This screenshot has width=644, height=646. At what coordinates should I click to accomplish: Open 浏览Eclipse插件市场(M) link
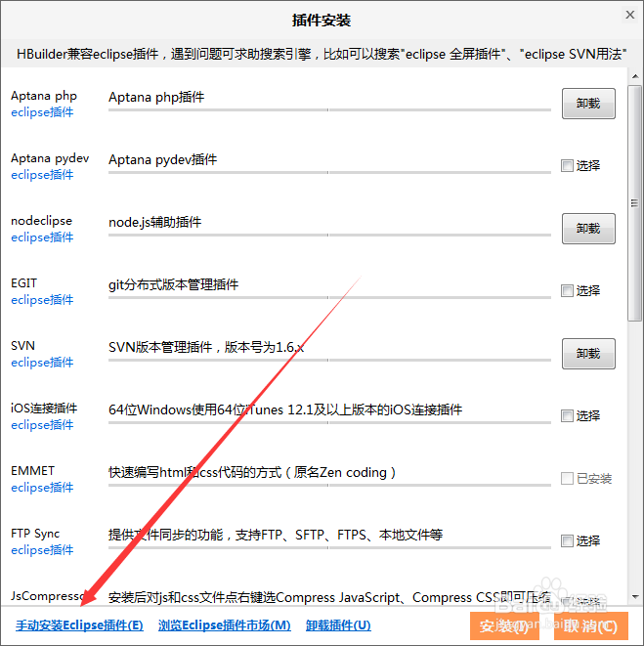225,625
